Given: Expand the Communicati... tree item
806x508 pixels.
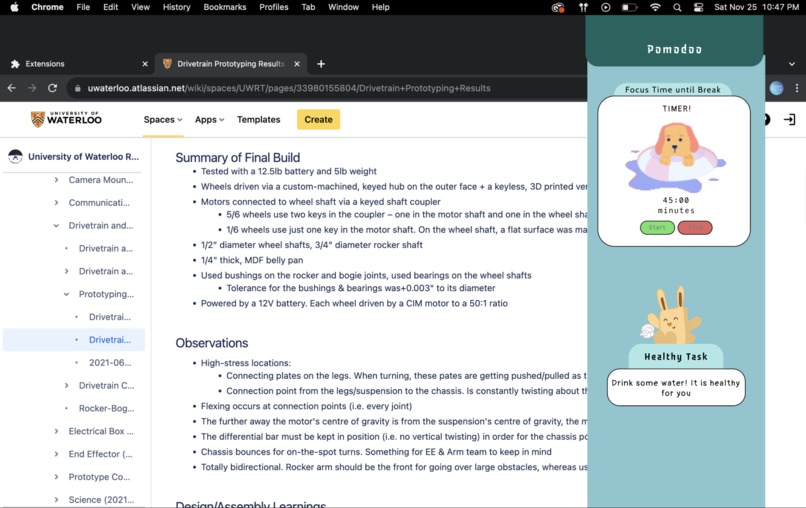Looking at the screenshot, I should [56, 203].
